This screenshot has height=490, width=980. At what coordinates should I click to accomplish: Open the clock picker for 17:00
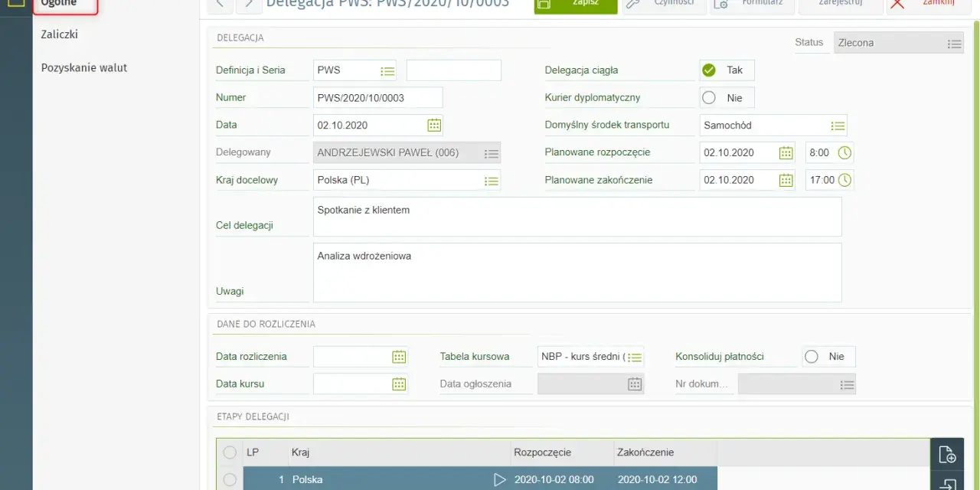[844, 180]
